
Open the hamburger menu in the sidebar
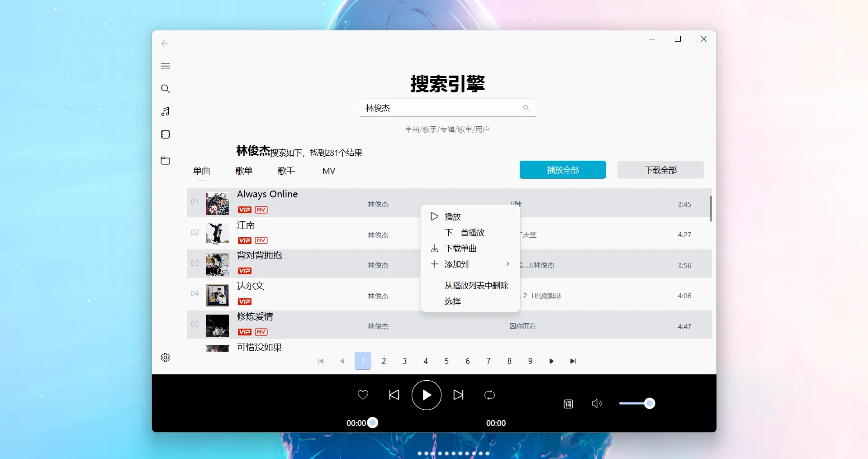[165, 66]
